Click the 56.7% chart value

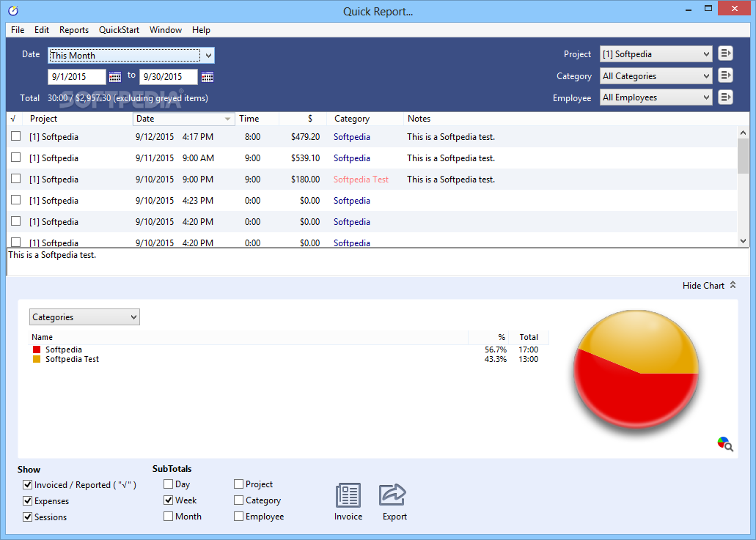pyautogui.click(x=496, y=349)
